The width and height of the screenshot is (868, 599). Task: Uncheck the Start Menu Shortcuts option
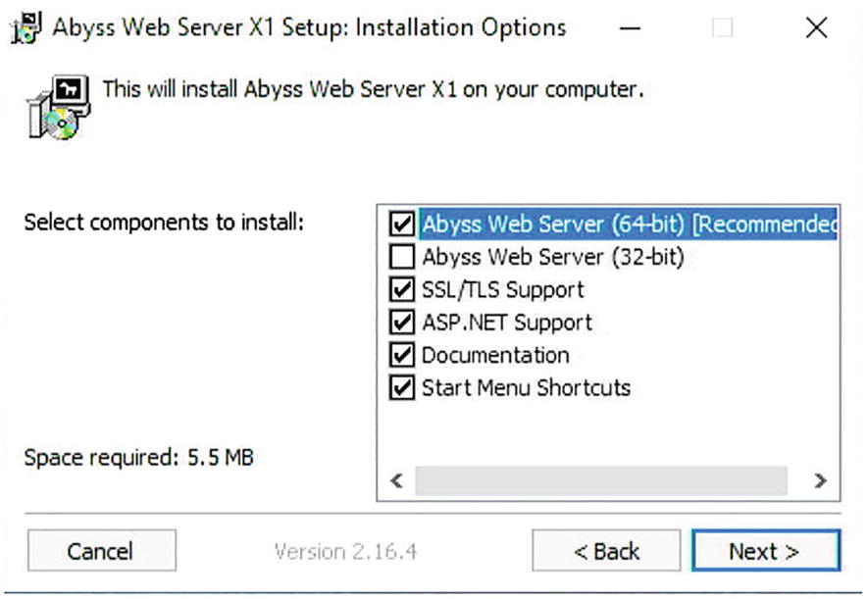coord(401,388)
